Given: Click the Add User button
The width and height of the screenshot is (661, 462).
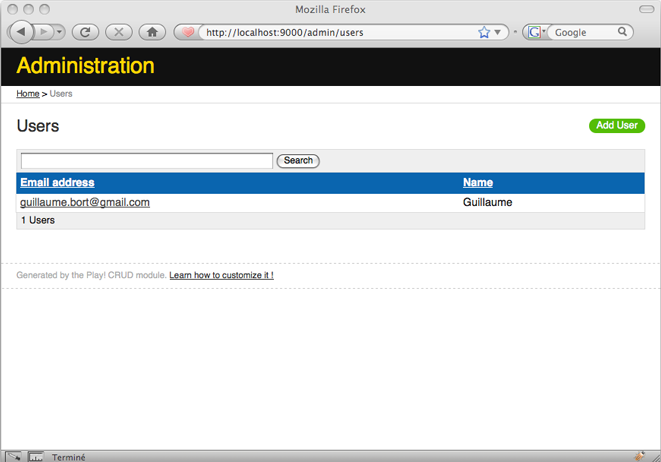Looking at the screenshot, I should pyautogui.click(x=616, y=125).
